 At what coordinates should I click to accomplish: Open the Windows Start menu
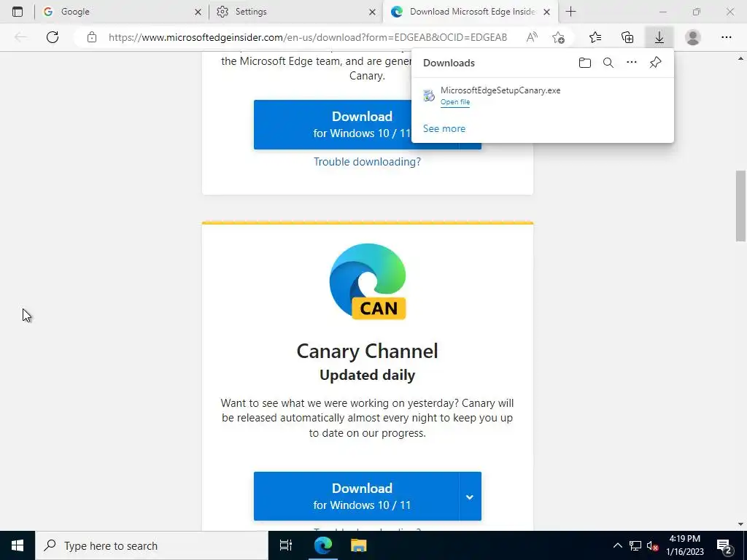18,545
